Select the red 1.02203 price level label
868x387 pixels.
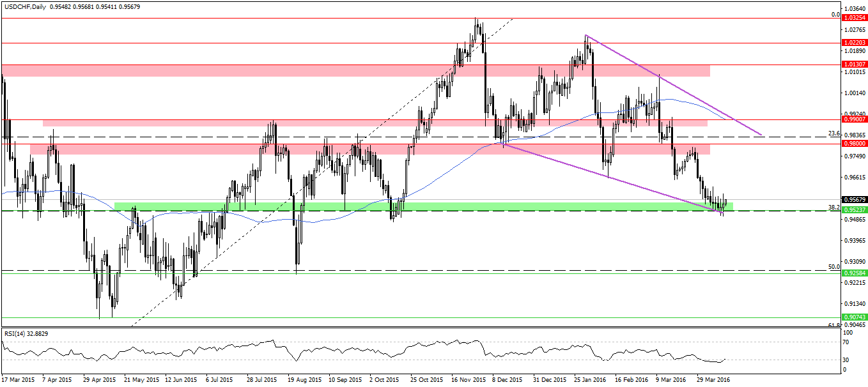pos(853,43)
